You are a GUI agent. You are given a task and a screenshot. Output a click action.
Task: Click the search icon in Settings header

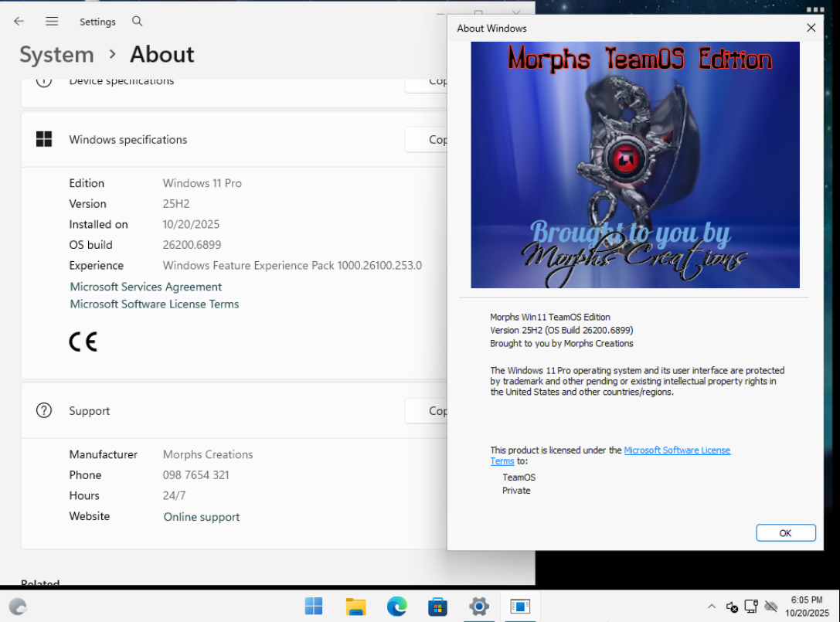[137, 22]
